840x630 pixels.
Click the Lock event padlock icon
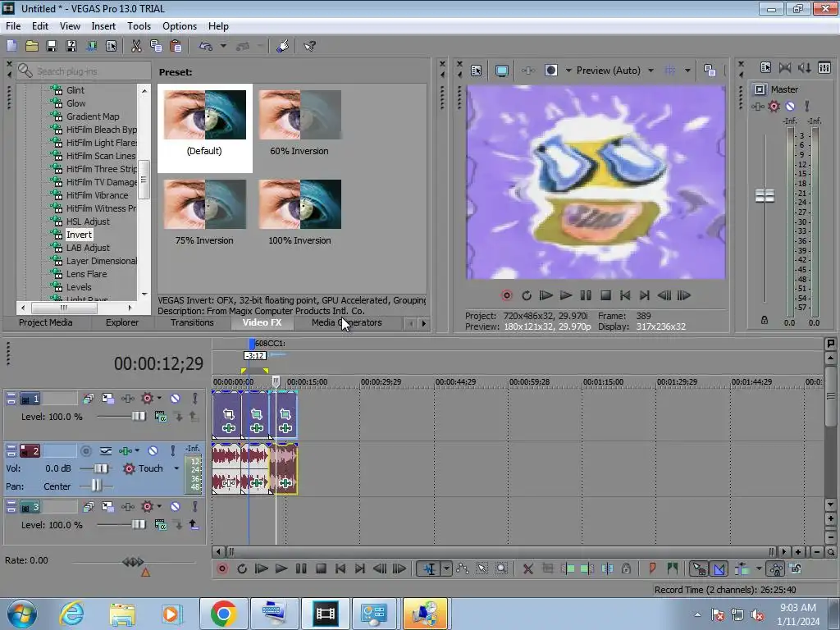click(x=626, y=569)
